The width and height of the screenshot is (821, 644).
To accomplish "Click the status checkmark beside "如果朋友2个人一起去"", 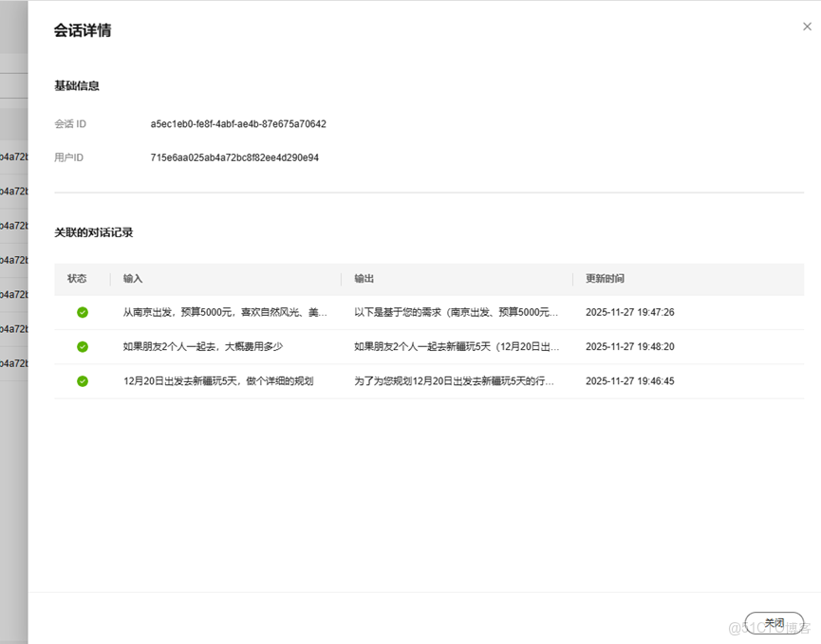I will pyautogui.click(x=83, y=346).
